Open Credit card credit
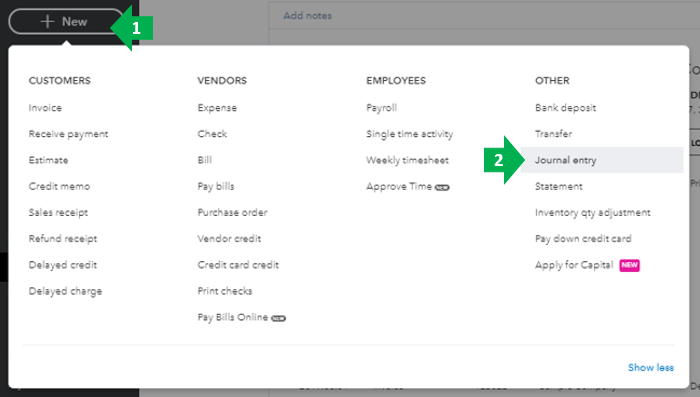 (x=238, y=265)
